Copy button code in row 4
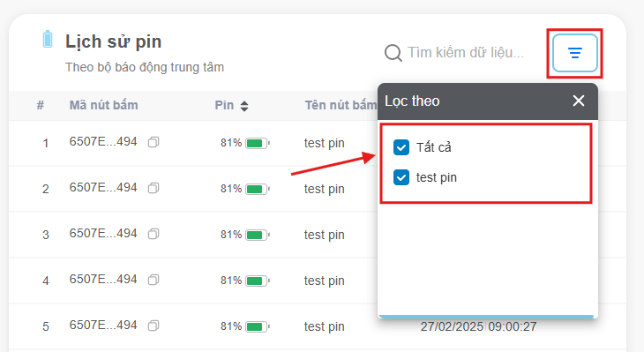The height and width of the screenshot is (352, 644). tap(154, 281)
